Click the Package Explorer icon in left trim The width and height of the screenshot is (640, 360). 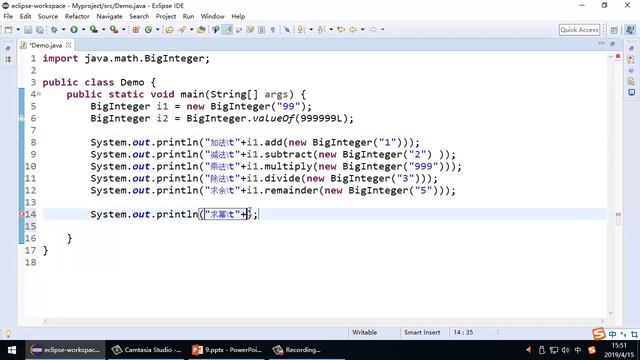click(x=8, y=60)
